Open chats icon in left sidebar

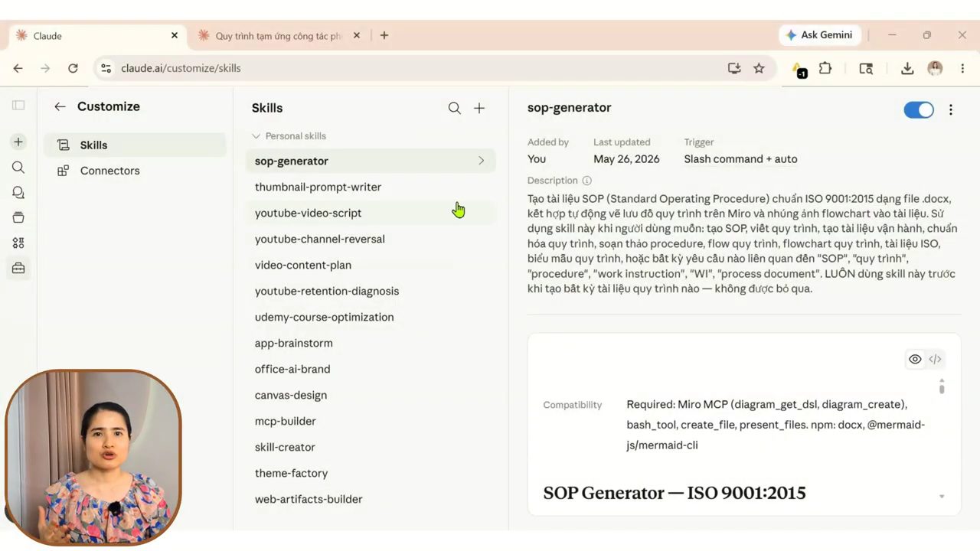(18, 192)
